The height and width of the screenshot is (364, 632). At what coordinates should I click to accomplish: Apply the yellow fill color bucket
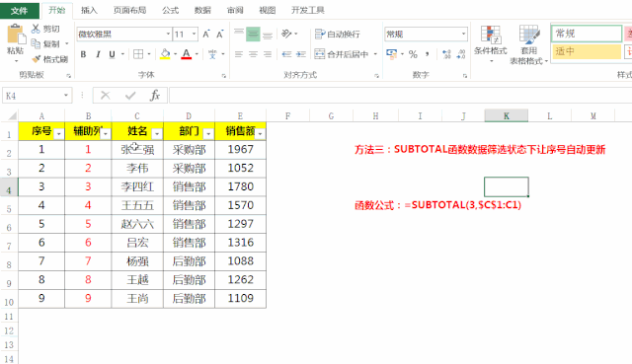pyautogui.click(x=165, y=54)
